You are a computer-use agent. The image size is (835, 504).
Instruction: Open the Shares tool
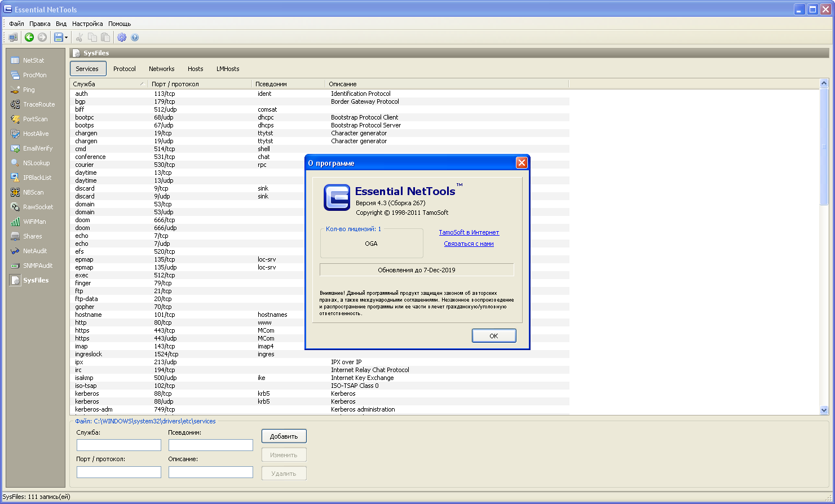click(32, 236)
